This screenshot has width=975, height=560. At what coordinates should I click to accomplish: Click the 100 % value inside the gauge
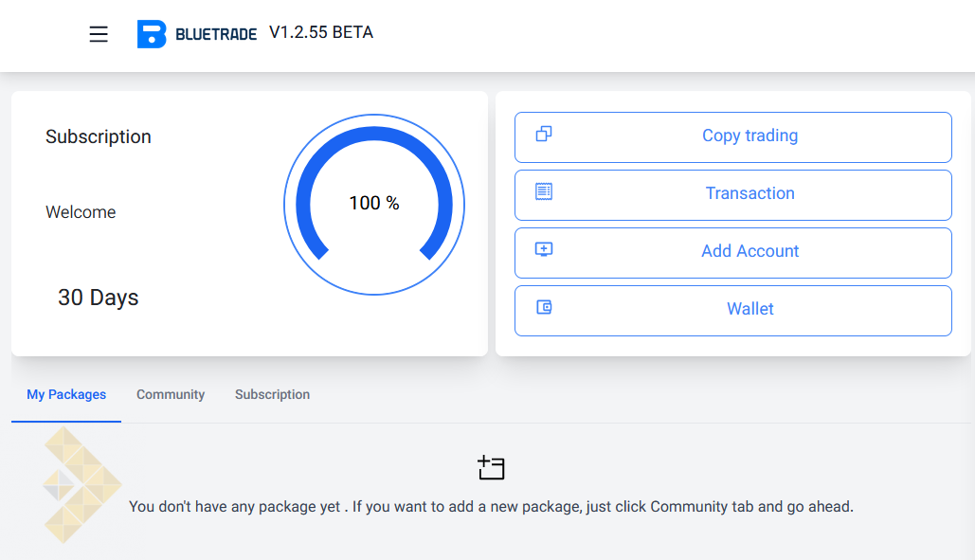pos(374,203)
